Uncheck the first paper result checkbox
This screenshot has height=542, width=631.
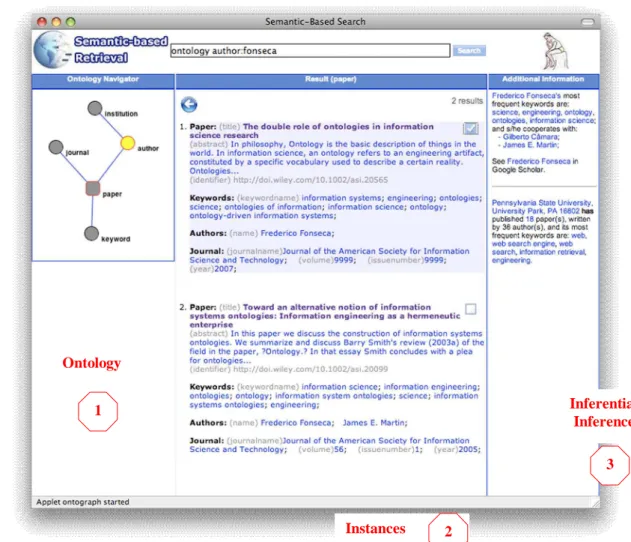470,128
